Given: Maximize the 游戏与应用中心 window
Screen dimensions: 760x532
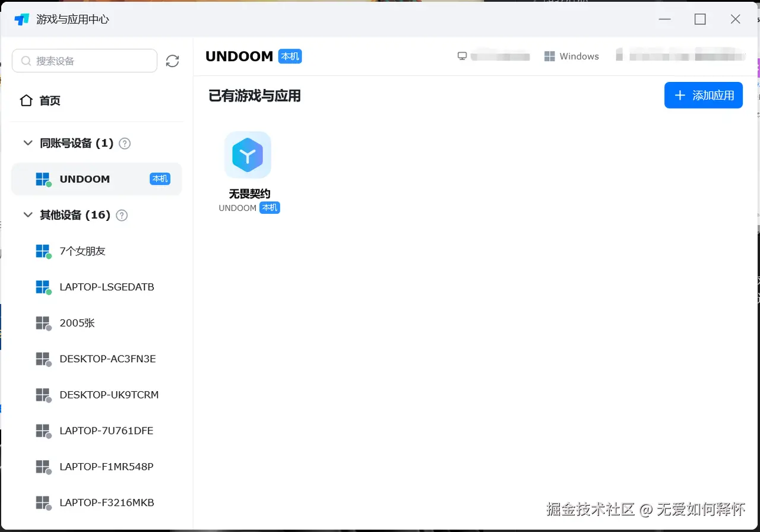Looking at the screenshot, I should click(x=700, y=19).
